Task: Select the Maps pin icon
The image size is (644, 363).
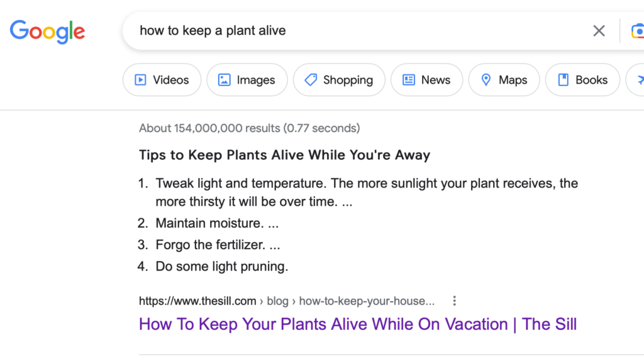Action: [x=486, y=80]
